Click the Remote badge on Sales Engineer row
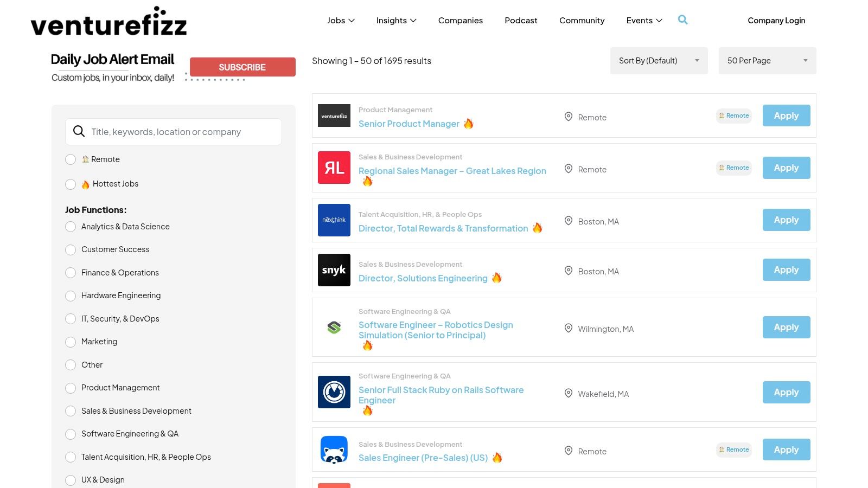 734,450
